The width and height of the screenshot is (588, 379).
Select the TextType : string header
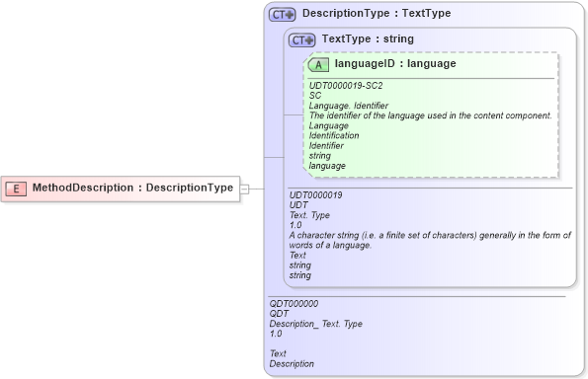368,38
